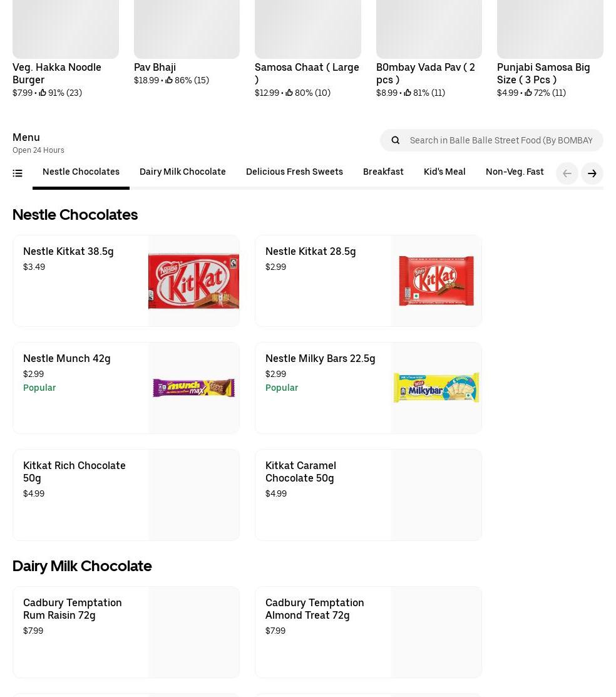Click the Nestle Munch 42g image
This screenshot has width=616, height=697.
tap(193, 388)
